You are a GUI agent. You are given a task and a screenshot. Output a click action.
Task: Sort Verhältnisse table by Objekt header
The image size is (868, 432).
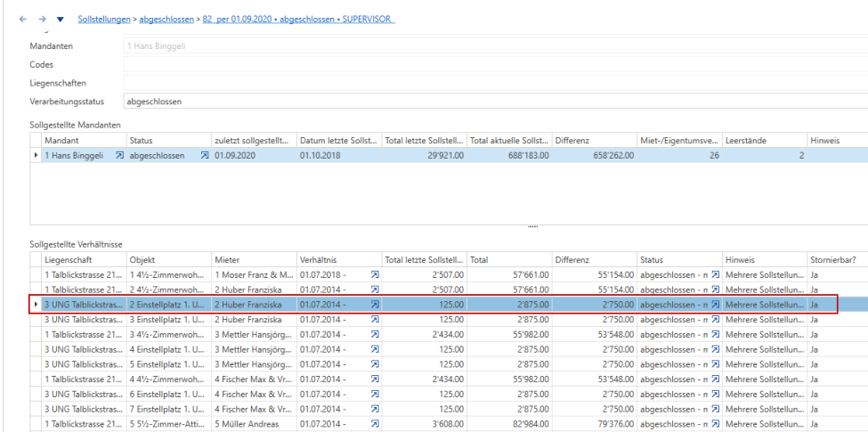click(169, 259)
